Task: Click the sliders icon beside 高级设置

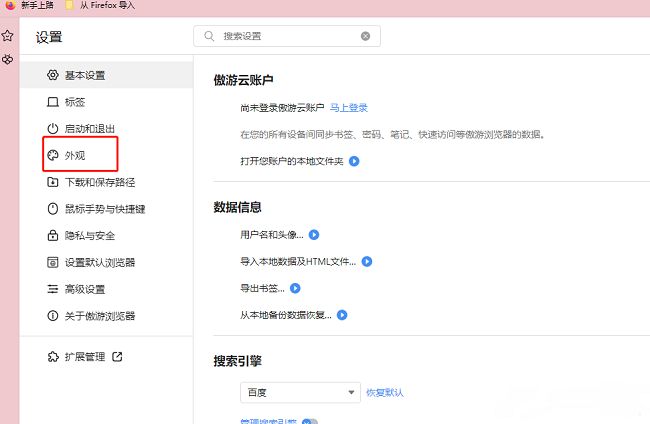Action: point(53,289)
